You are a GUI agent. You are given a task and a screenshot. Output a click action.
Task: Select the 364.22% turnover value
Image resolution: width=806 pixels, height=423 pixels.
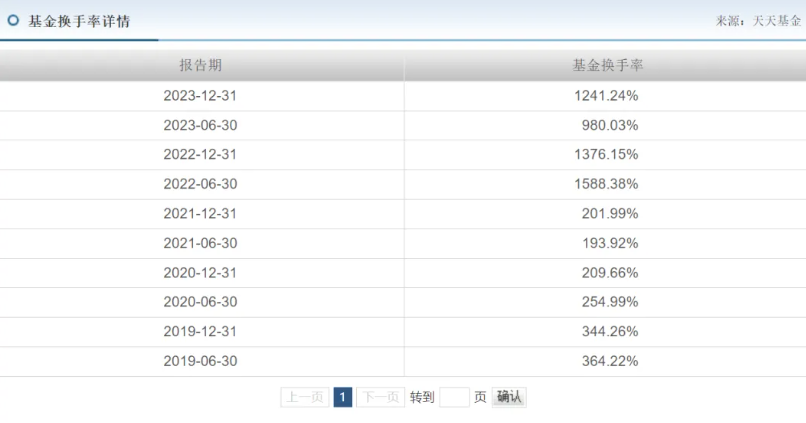tap(610, 361)
